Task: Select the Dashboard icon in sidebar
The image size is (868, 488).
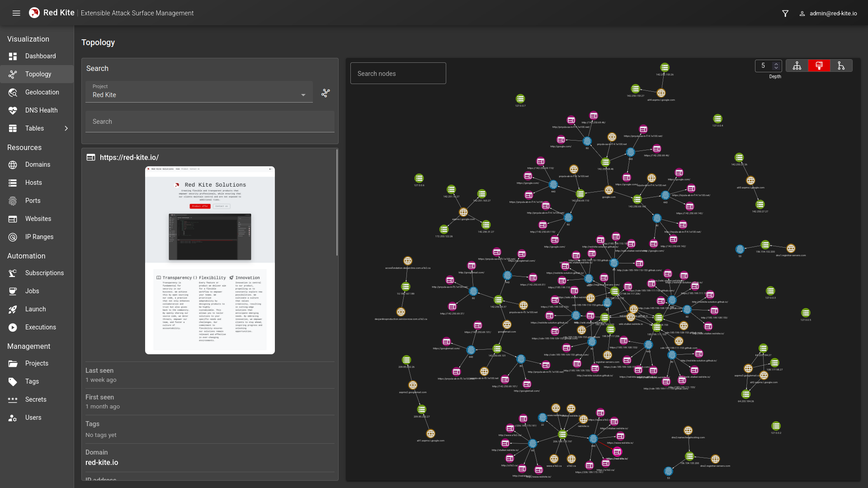Action: (x=13, y=56)
